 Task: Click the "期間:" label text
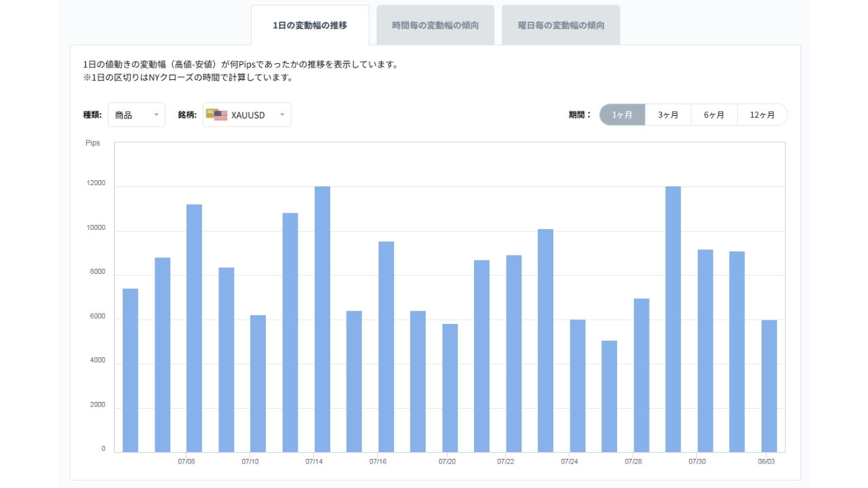pos(580,115)
